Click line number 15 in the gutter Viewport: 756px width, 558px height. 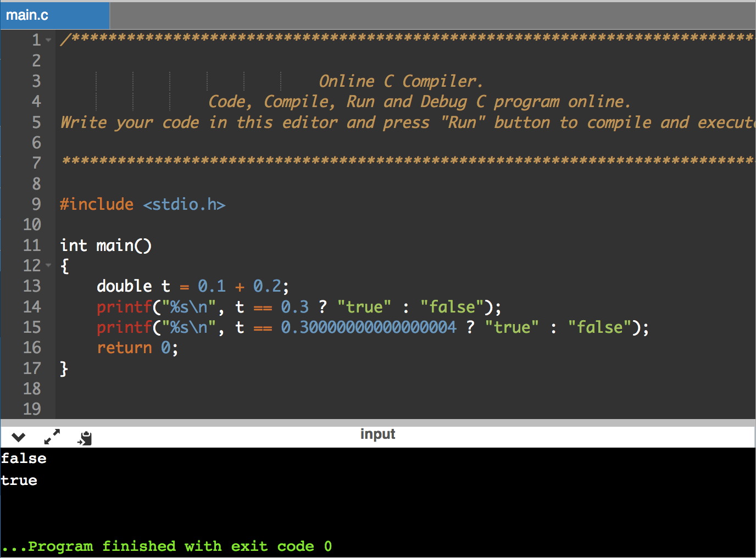pos(32,327)
